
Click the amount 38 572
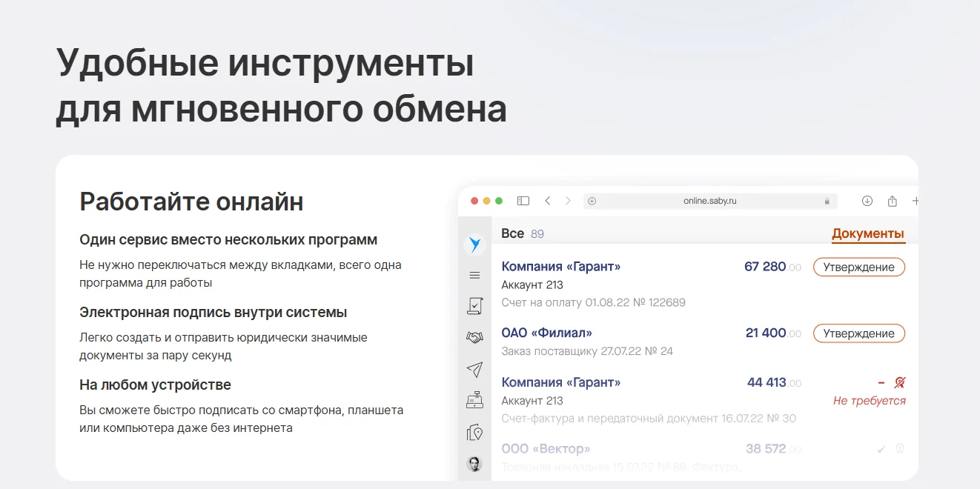(x=773, y=449)
